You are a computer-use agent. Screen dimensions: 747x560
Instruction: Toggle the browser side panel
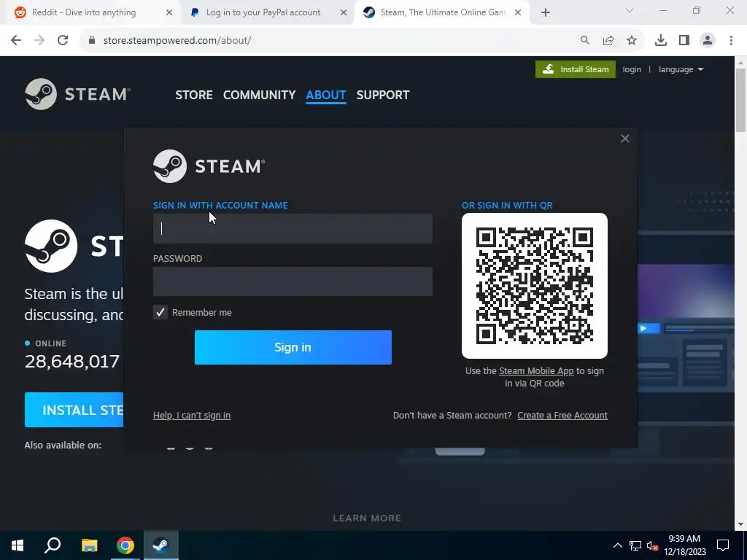coord(684,41)
